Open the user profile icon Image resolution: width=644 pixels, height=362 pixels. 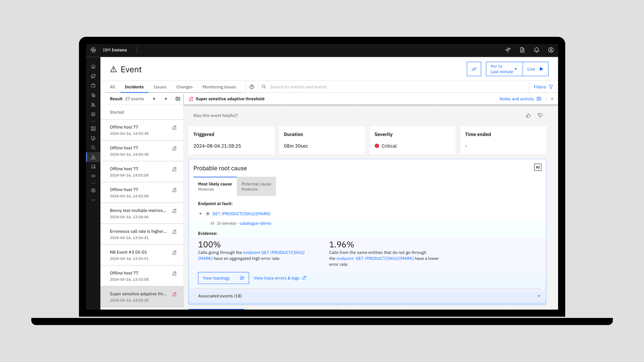pyautogui.click(x=551, y=50)
